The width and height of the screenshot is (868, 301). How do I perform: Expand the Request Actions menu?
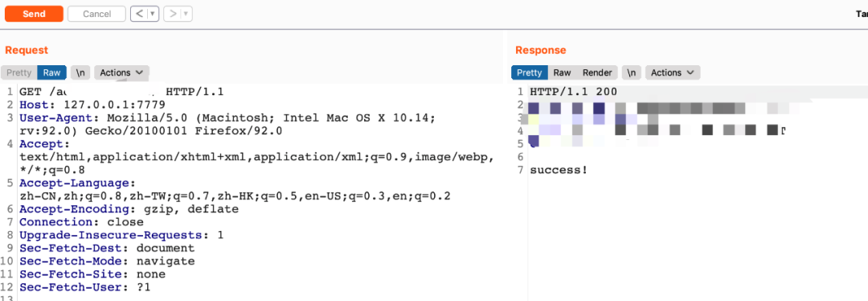coord(121,72)
